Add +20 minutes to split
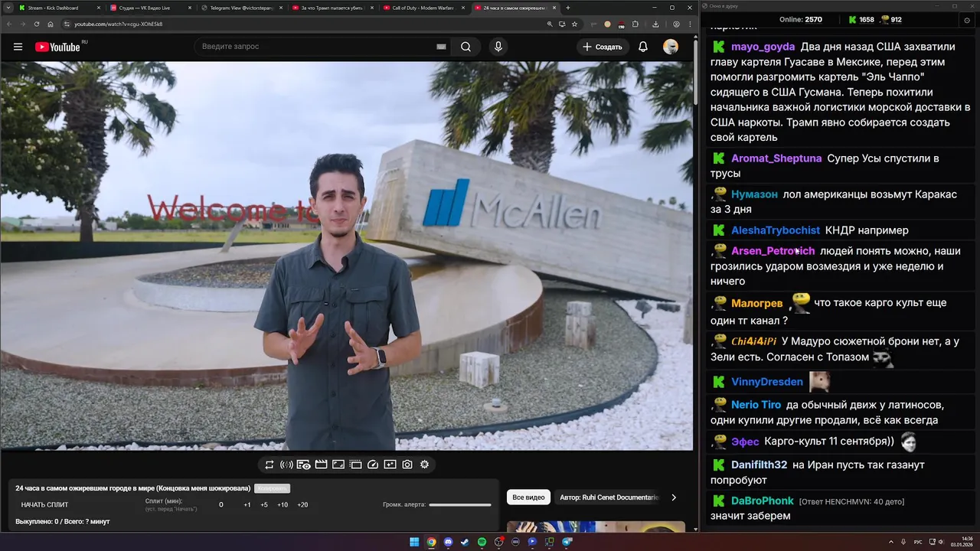980x551 pixels. tap(302, 505)
